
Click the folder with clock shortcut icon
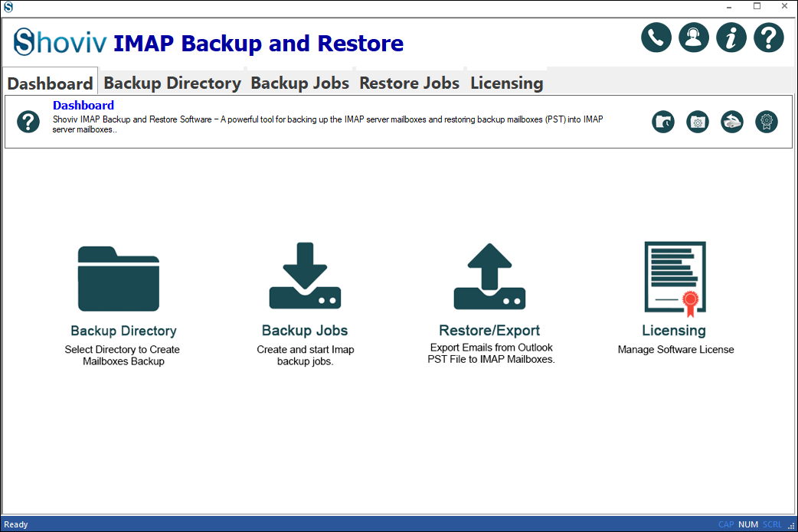pos(663,122)
